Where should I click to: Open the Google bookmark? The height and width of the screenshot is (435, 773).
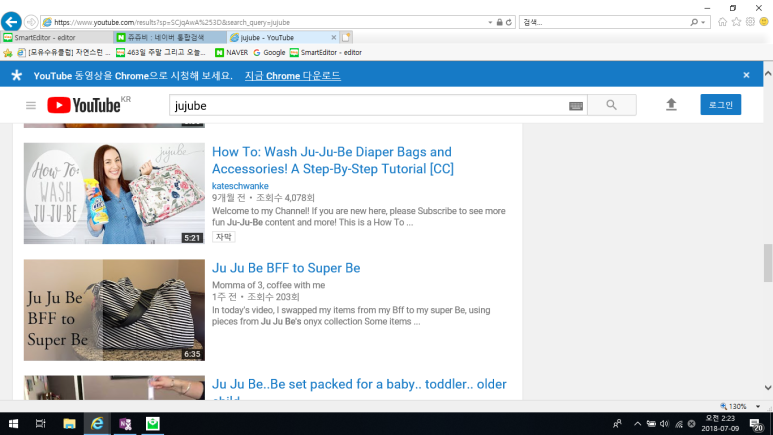(x=269, y=52)
